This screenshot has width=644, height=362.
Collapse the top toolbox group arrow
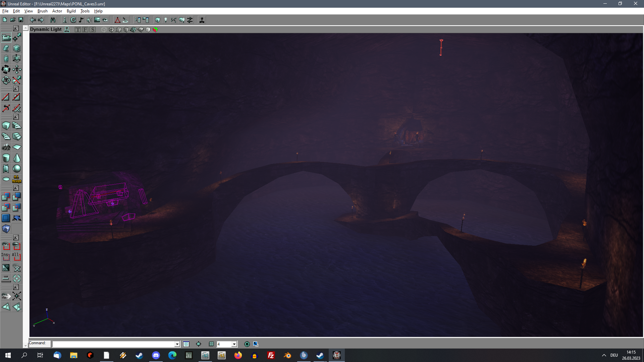coord(16,28)
